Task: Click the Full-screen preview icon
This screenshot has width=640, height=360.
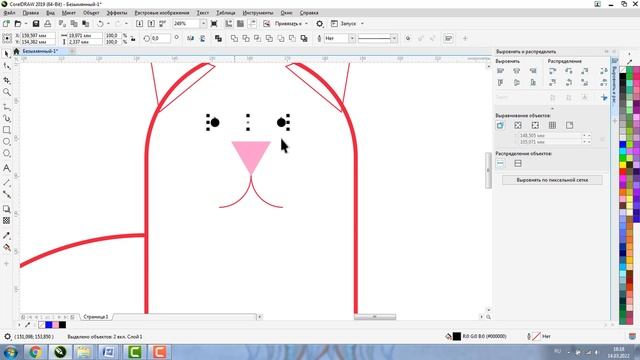Action: point(214,24)
